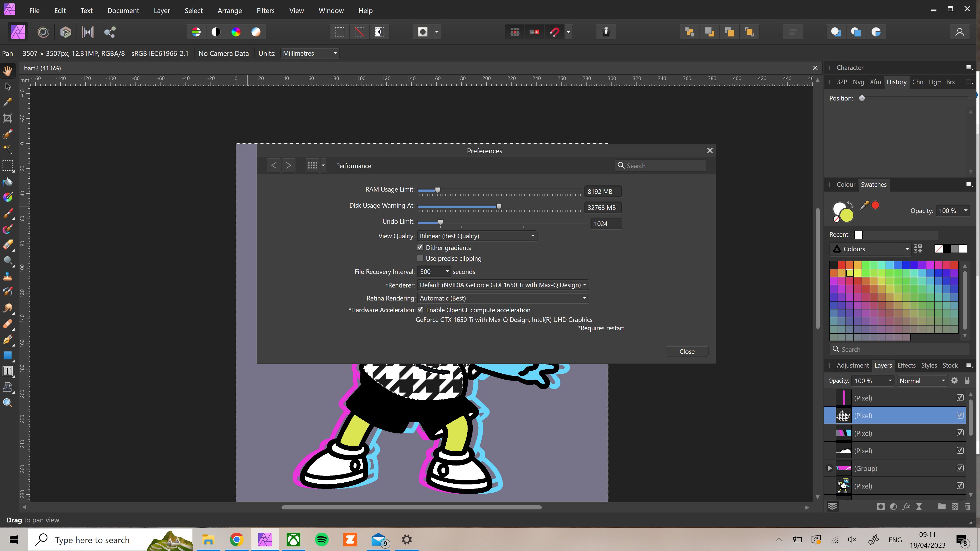Click the History Position slider handle

(x=862, y=98)
